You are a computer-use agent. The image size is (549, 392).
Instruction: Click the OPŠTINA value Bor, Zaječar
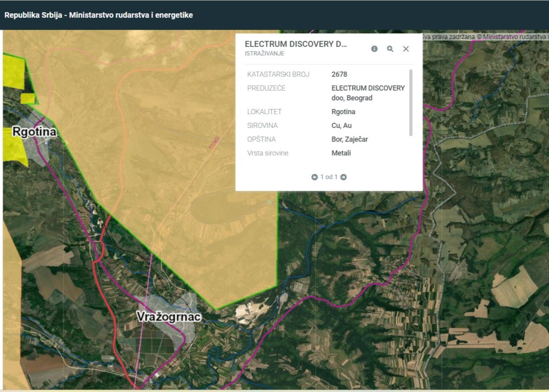(x=350, y=139)
